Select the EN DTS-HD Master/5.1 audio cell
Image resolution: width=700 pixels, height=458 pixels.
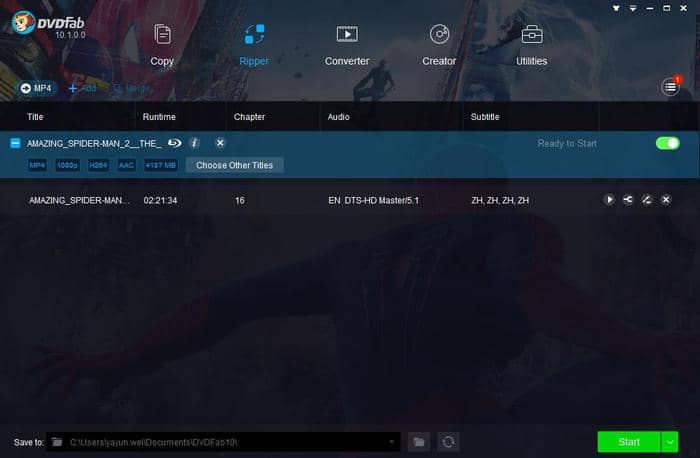374,200
